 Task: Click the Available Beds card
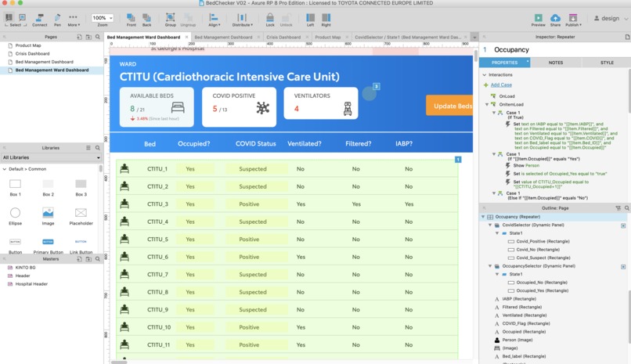coord(157,107)
